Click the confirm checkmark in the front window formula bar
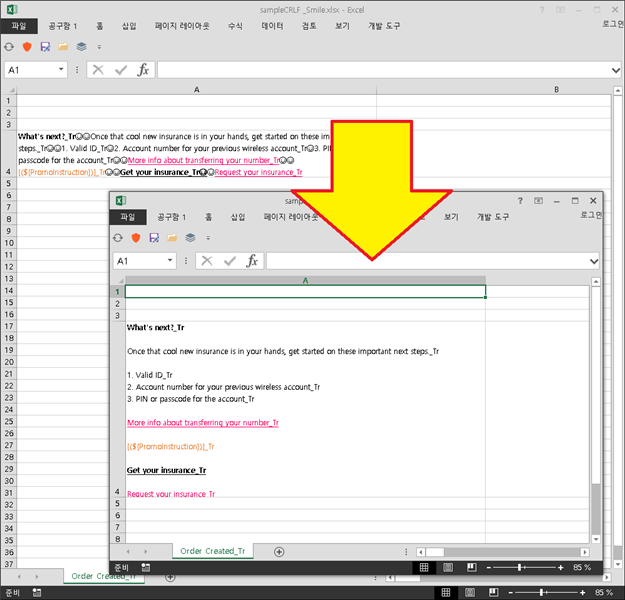Image resolution: width=625 pixels, height=600 pixels. point(230,261)
